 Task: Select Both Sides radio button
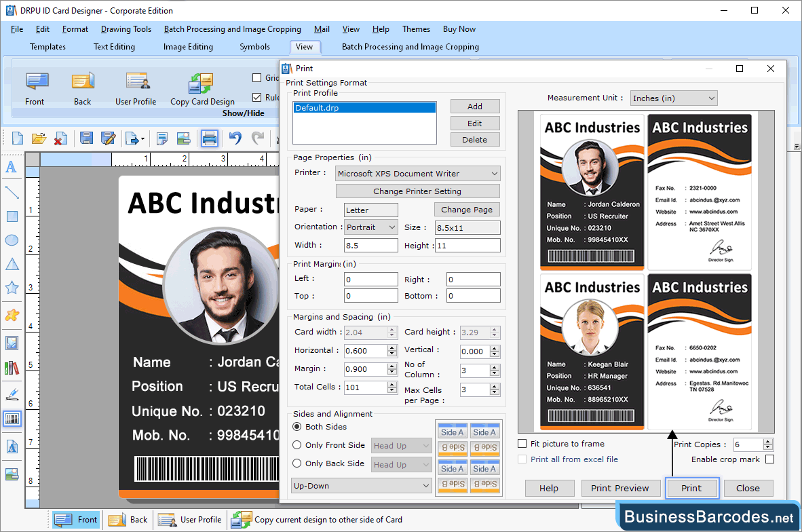[297, 427]
